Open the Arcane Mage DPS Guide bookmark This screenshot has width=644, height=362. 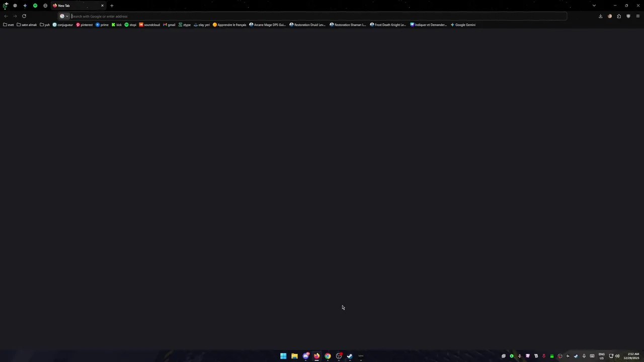[267, 25]
